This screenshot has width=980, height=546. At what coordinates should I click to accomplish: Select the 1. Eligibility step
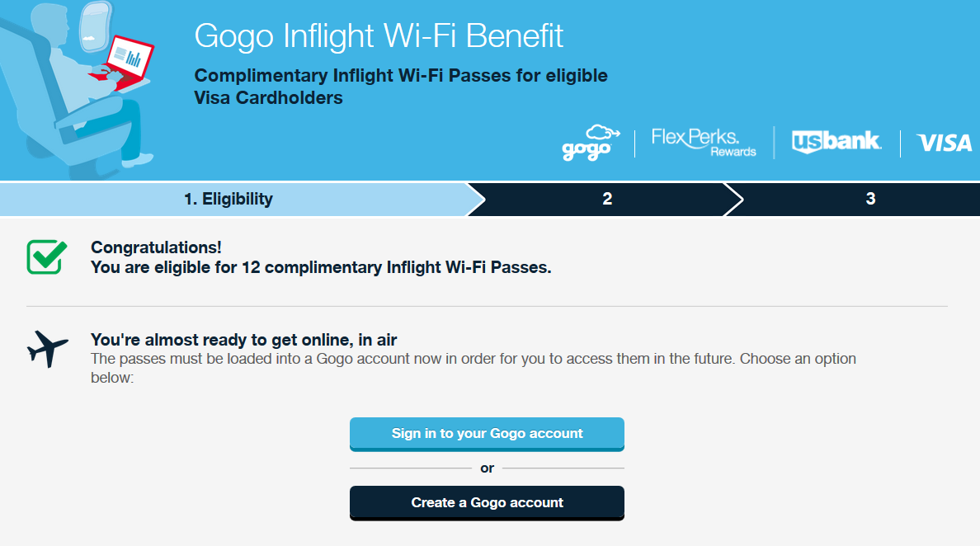[x=229, y=199]
